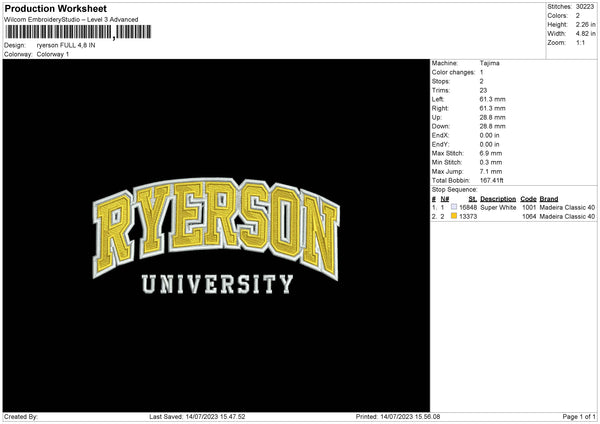Click thread code '1064'
The width and height of the screenshot is (600, 424).
[529, 217]
